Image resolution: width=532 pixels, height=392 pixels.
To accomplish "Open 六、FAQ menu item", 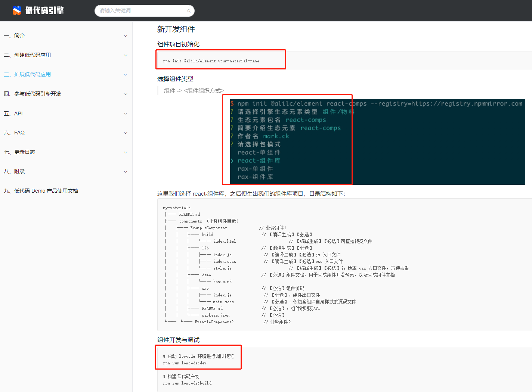I will pos(14,133).
